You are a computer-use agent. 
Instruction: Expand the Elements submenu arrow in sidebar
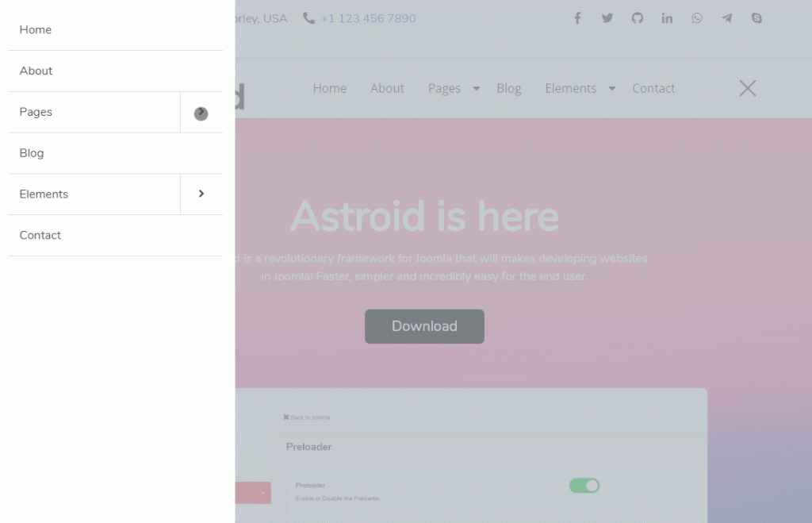[x=201, y=194]
